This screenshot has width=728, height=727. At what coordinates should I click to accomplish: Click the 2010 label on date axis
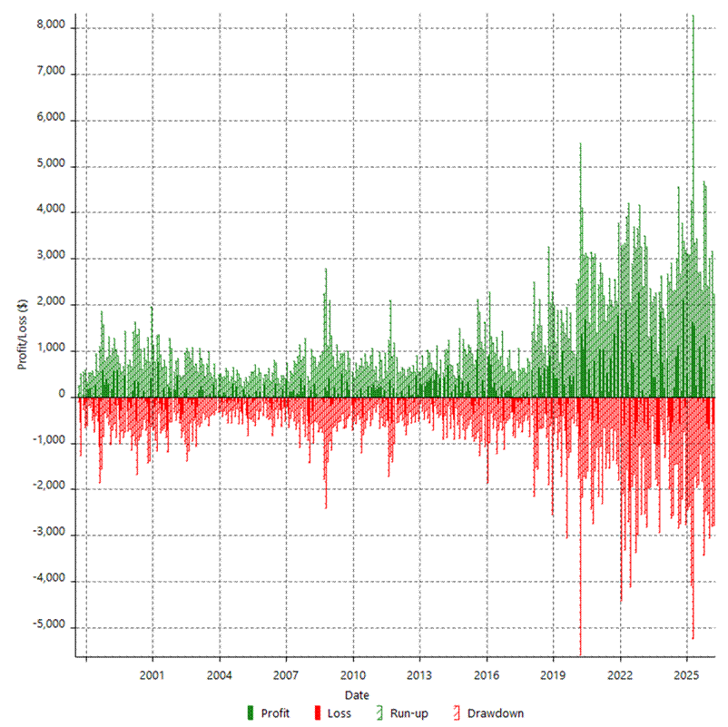pyautogui.click(x=353, y=675)
